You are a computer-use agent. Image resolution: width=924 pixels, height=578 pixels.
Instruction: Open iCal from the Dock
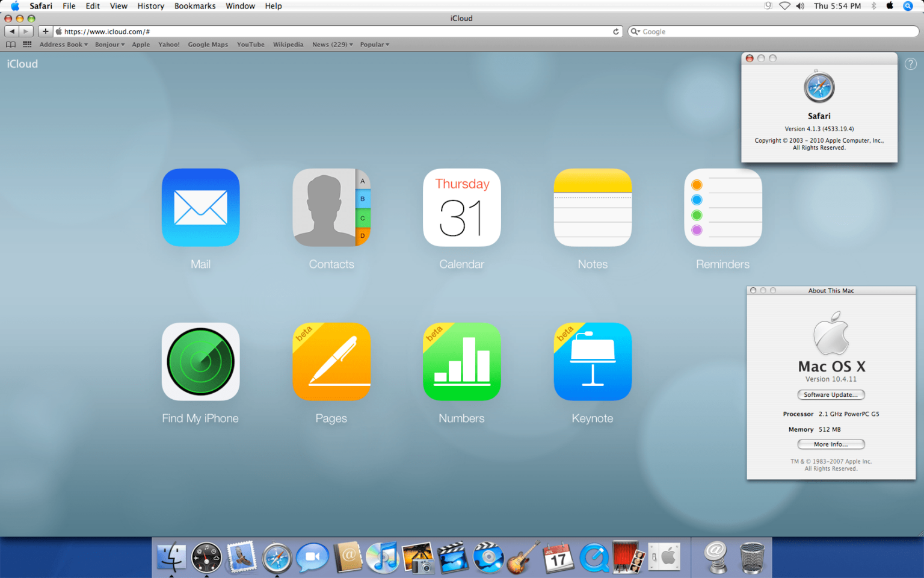click(558, 557)
